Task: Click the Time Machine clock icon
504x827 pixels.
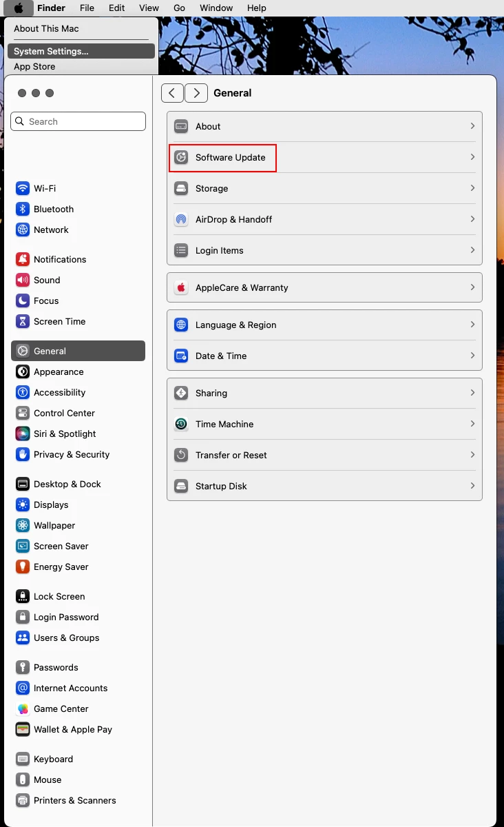Action: (x=181, y=424)
